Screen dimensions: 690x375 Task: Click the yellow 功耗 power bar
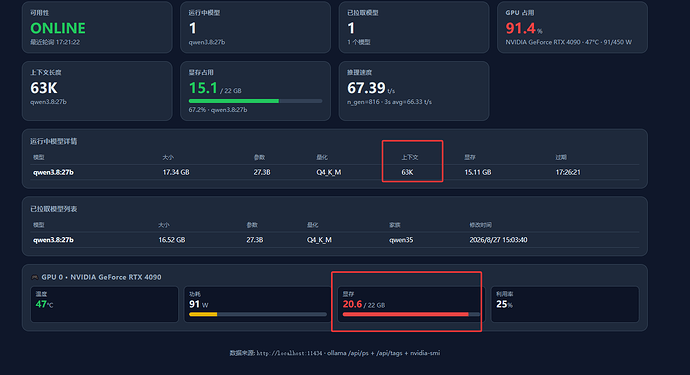tap(203, 314)
